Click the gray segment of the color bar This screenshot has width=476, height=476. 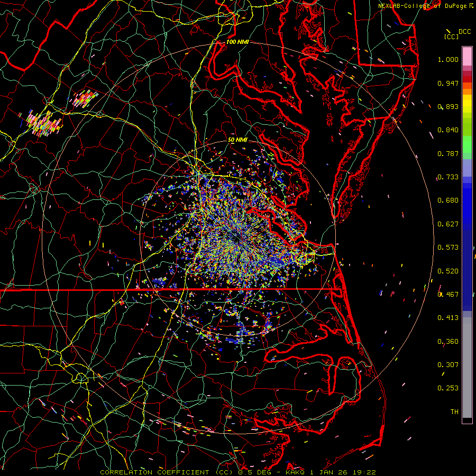tap(467, 368)
